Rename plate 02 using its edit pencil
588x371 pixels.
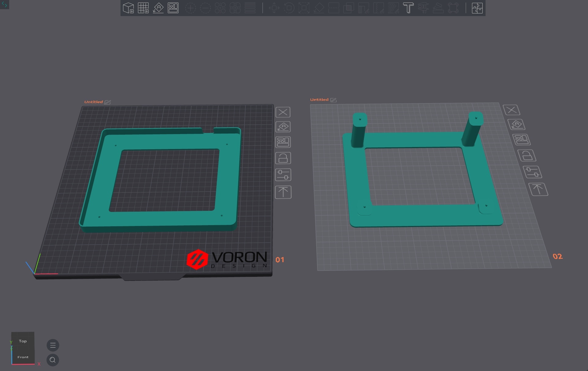334,100
